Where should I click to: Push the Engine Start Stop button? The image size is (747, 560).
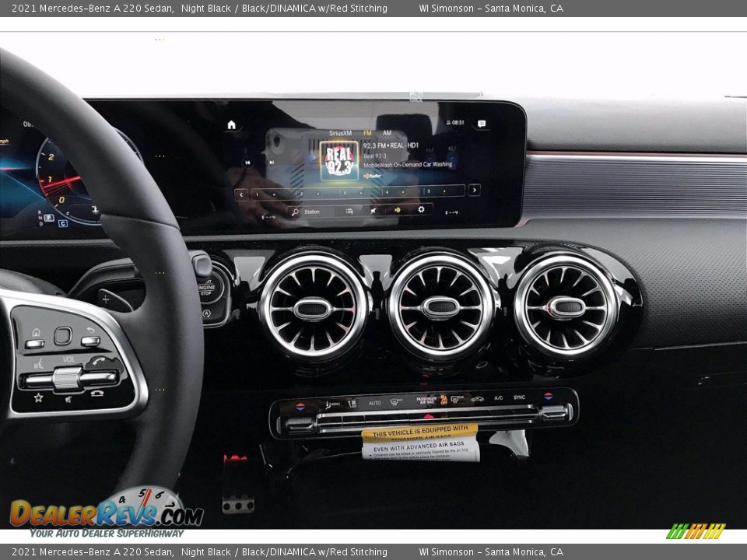(209, 289)
